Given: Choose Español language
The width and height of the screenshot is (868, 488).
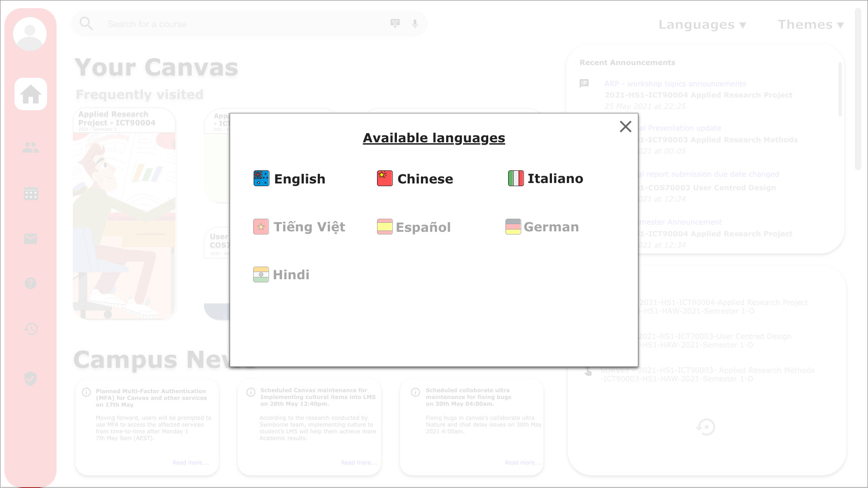Looking at the screenshot, I should pos(414,227).
